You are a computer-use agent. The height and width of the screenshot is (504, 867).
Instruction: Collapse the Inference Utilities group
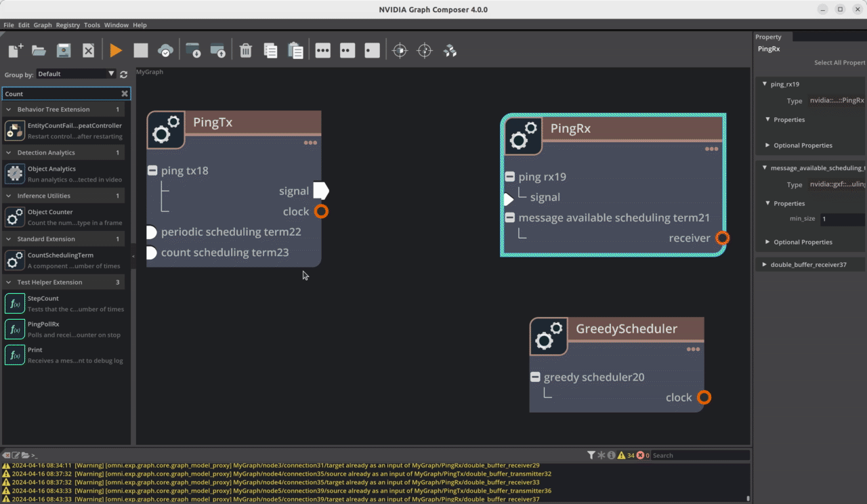point(9,196)
